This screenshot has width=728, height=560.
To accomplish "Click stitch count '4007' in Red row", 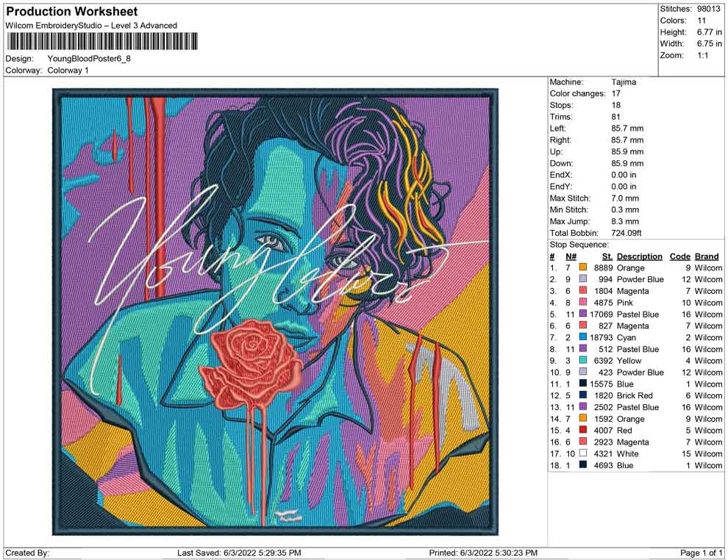I will (x=604, y=430).
